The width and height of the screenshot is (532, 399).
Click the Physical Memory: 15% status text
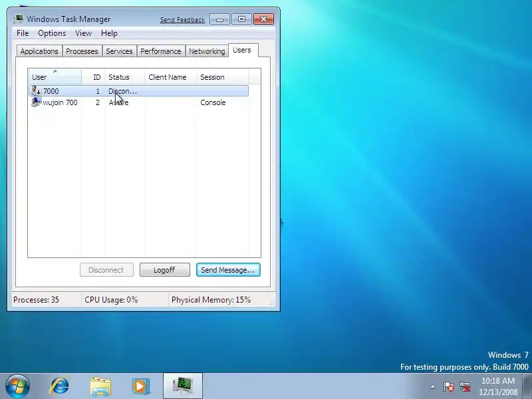(211, 300)
